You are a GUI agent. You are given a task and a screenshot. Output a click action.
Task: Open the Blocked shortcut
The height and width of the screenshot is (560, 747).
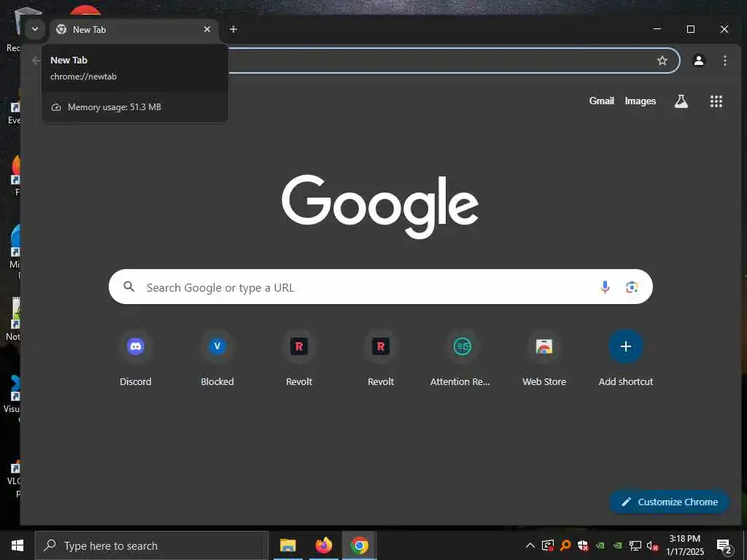click(217, 358)
